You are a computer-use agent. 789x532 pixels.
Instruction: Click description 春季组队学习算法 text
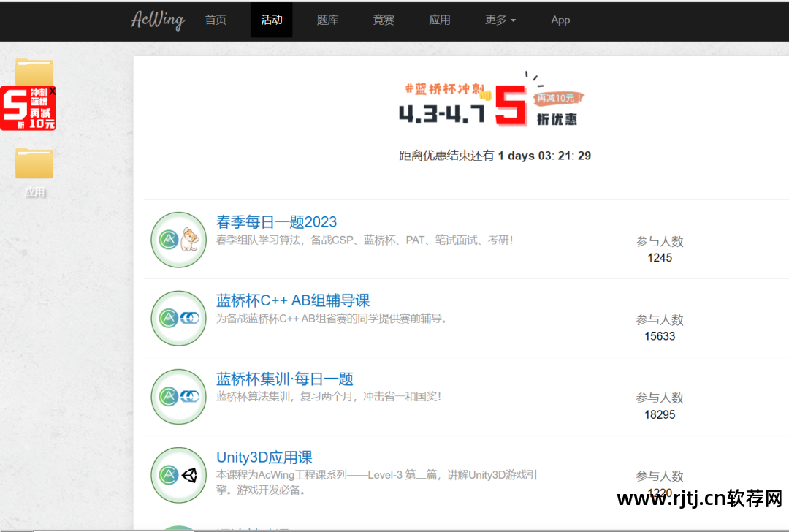pos(365,240)
